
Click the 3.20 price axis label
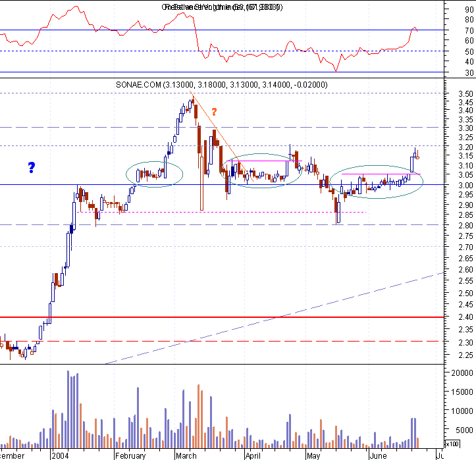coord(465,147)
